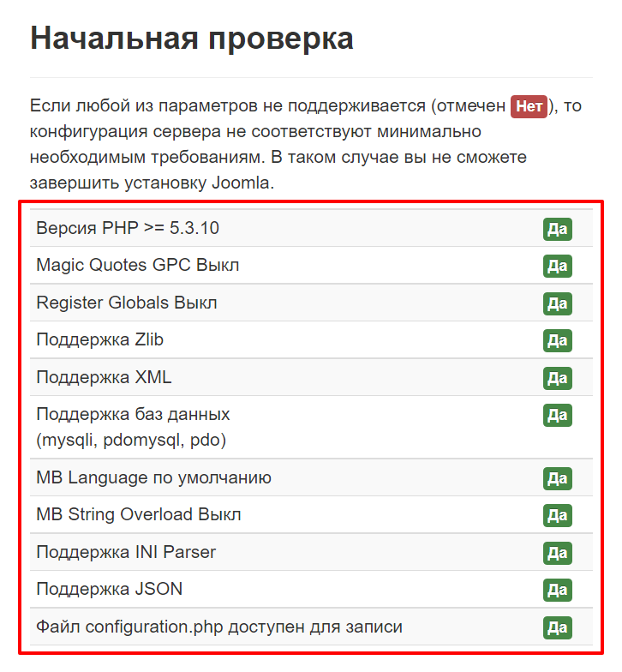This screenshot has height=672, width=622.
Task: Click the 'Да' badge for Поддержка JSON
Action: [x=557, y=590]
